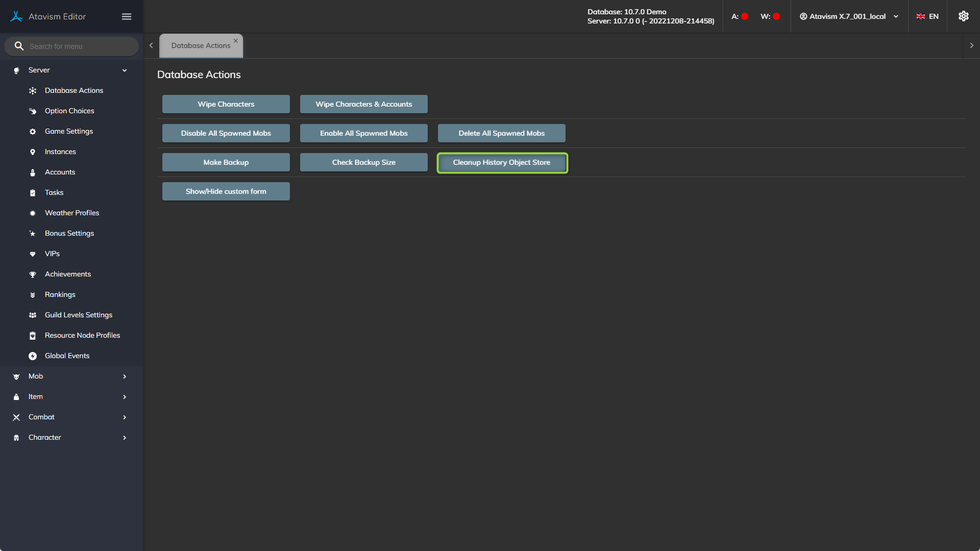Close the Database Actions tab
Viewport: 980px width, 551px height.
pyautogui.click(x=236, y=41)
